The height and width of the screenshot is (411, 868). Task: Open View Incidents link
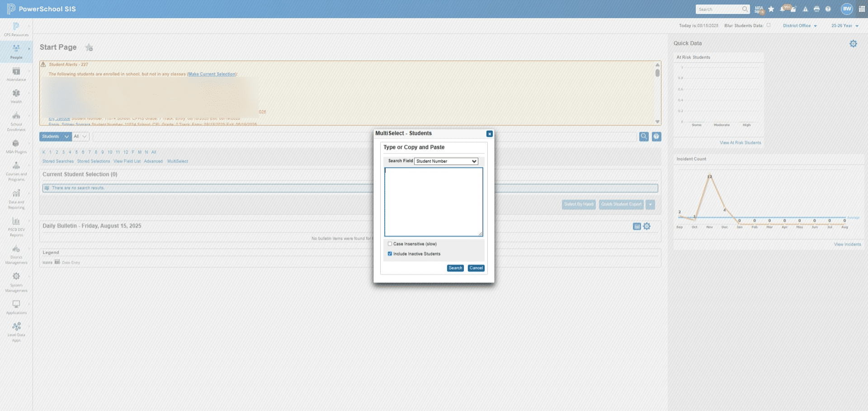847,244
